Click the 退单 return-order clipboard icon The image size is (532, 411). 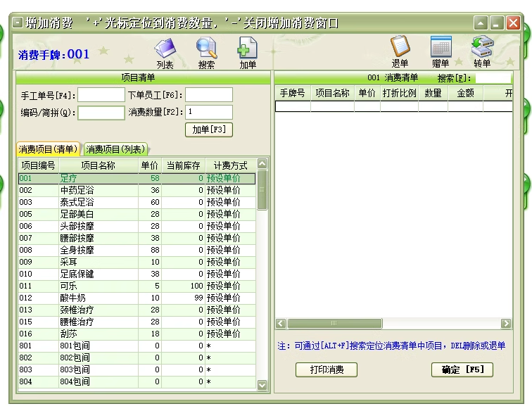pos(400,52)
